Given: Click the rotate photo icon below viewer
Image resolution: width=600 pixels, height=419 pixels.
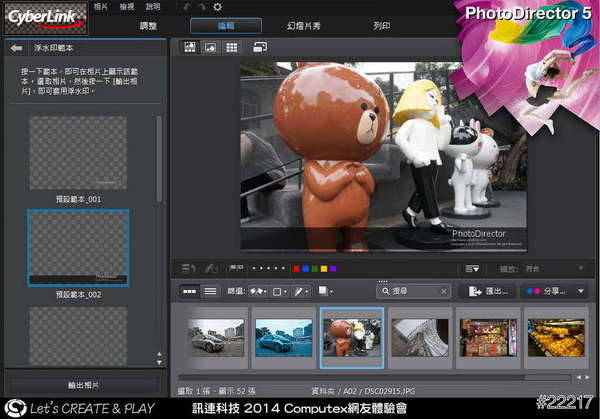Looking at the screenshot, I should (x=187, y=268).
